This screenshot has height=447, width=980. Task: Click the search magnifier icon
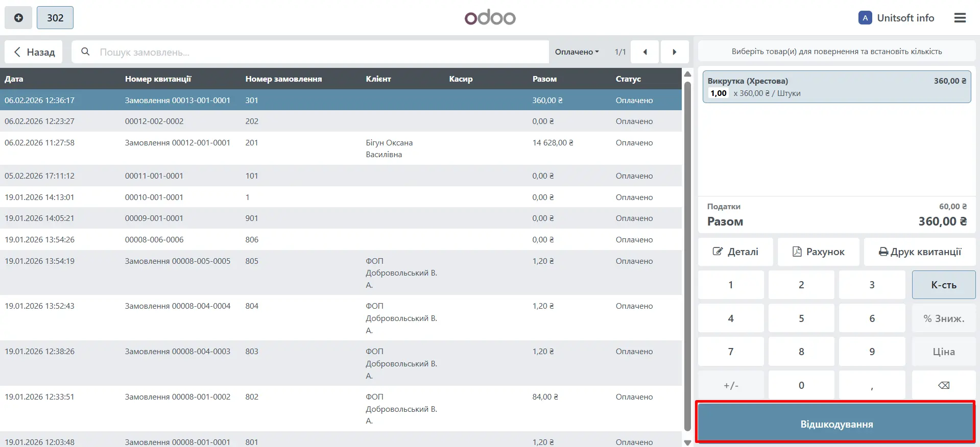point(85,52)
